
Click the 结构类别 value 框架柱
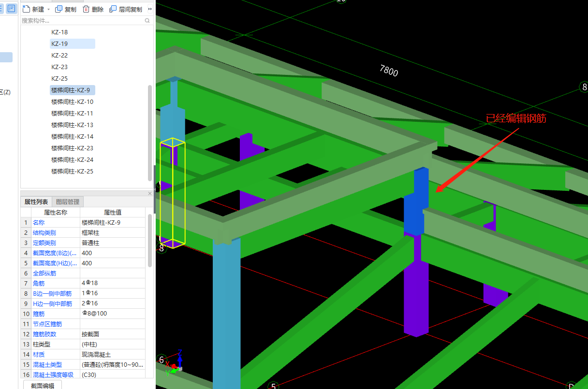tap(113, 233)
